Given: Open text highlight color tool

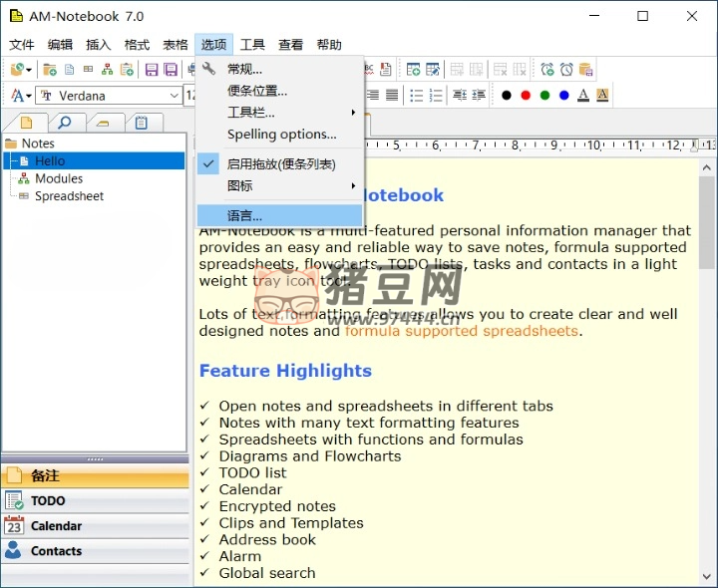Looking at the screenshot, I should click(602, 96).
